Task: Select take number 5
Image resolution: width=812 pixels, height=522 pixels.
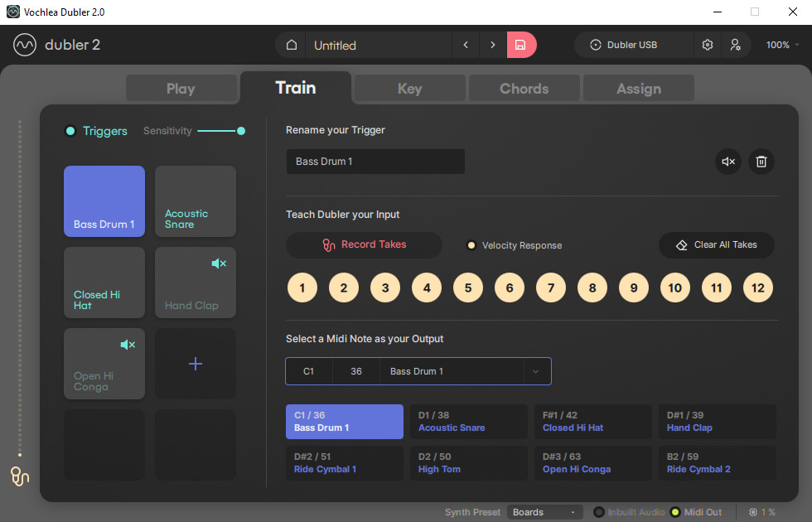Action: pos(468,288)
